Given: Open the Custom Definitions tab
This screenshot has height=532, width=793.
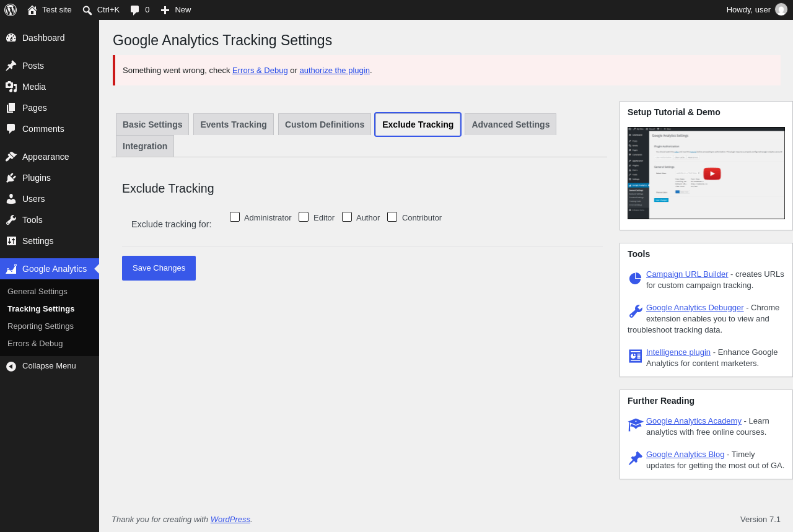Looking at the screenshot, I should coord(325,124).
